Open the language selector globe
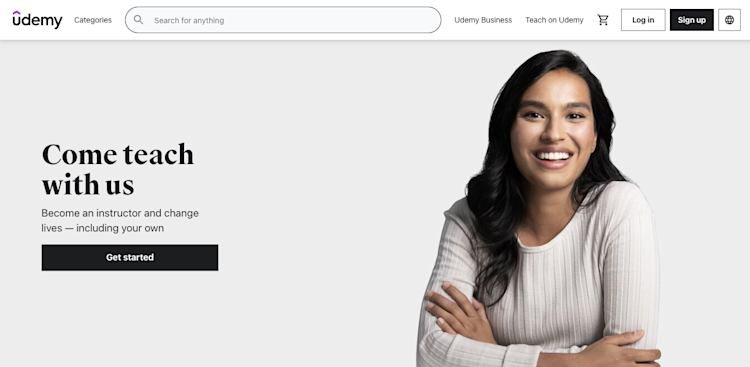750x367 pixels. (729, 20)
